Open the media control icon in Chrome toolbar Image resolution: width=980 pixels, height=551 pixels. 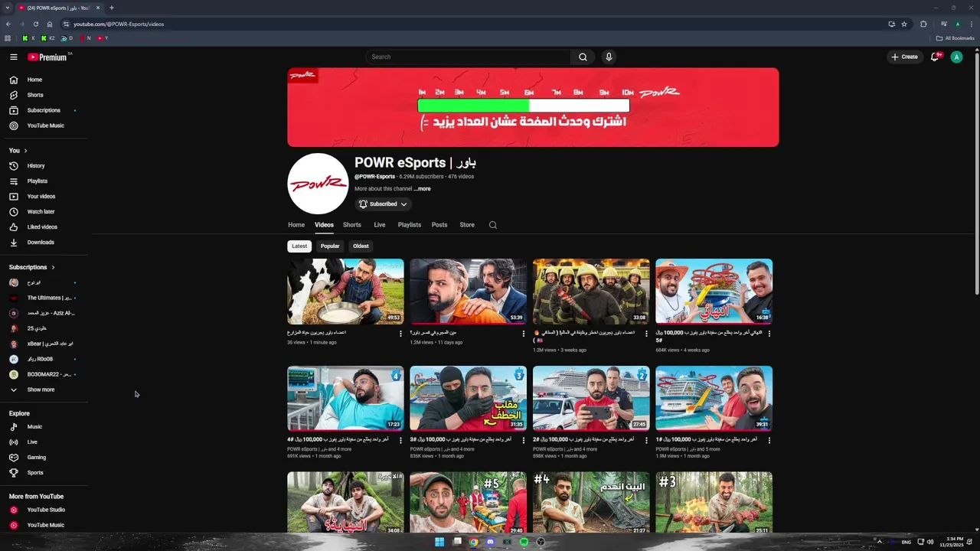tap(944, 24)
